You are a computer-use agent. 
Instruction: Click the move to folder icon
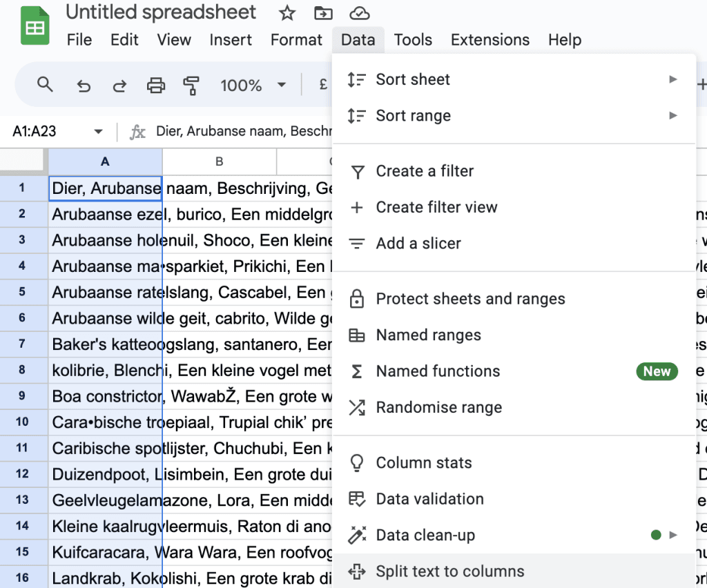(x=322, y=13)
